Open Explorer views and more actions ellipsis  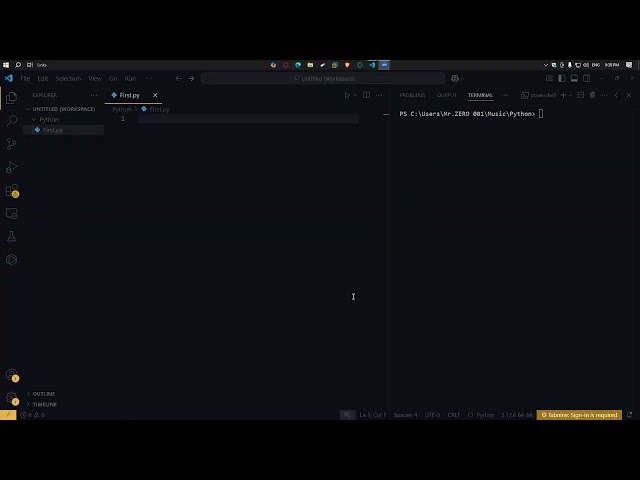click(x=94, y=95)
